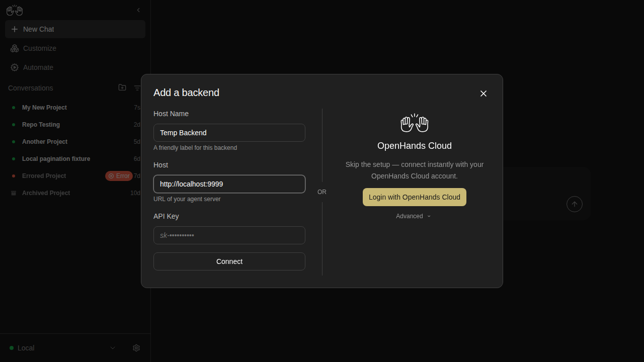
Task: Click the Customize icon in the sidebar
Action: pyautogui.click(x=15, y=48)
